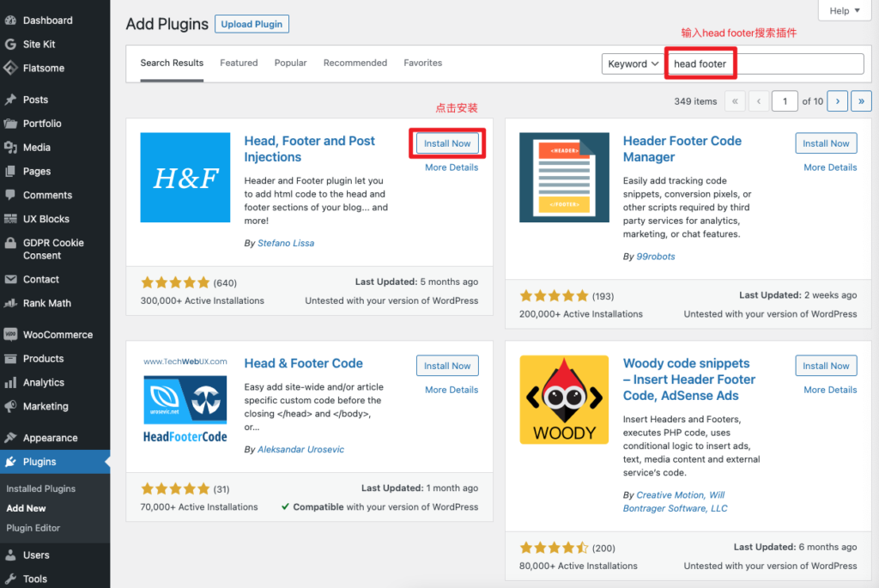This screenshot has height=588, width=879.
Task: Click the UX Blocks grid icon
Action: [10, 219]
